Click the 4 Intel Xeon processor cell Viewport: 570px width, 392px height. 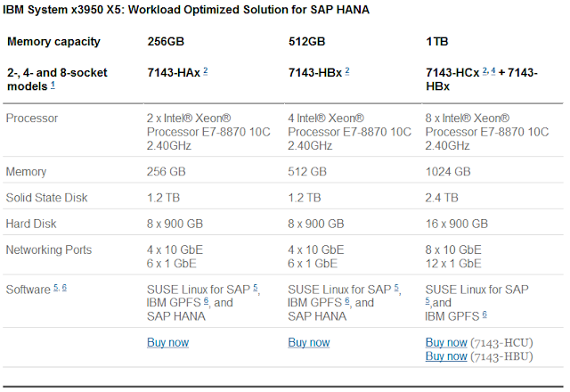coord(350,132)
